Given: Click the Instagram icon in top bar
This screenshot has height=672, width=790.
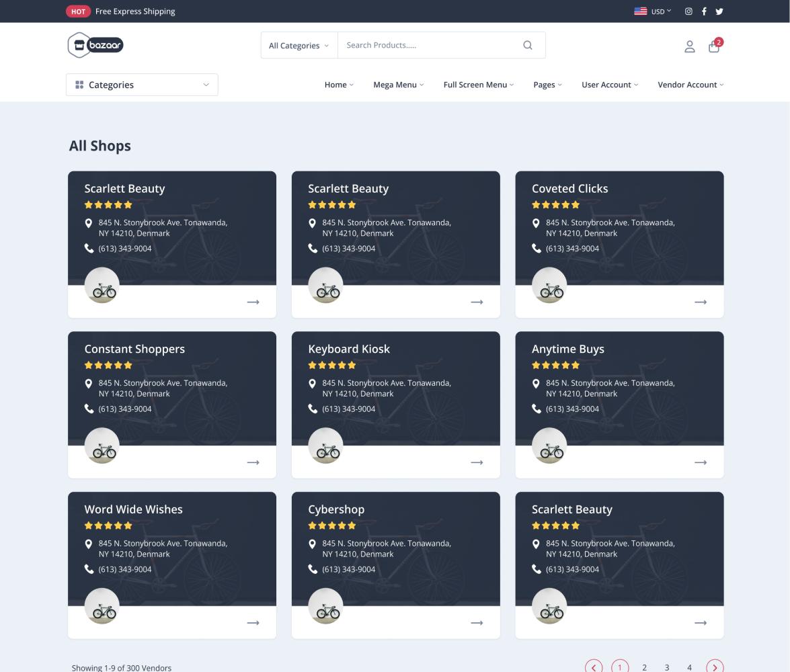Looking at the screenshot, I should (688, 11).
